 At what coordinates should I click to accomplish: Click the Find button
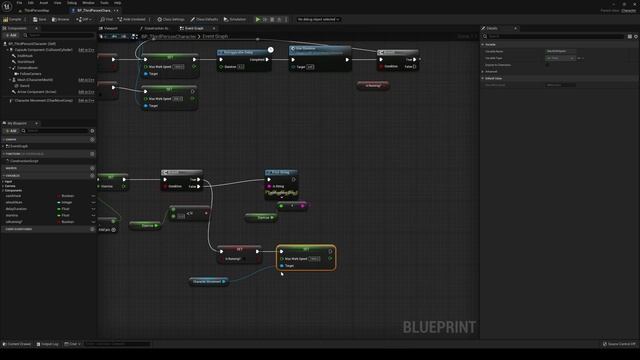pyautogui.click(x=107, y=19)
